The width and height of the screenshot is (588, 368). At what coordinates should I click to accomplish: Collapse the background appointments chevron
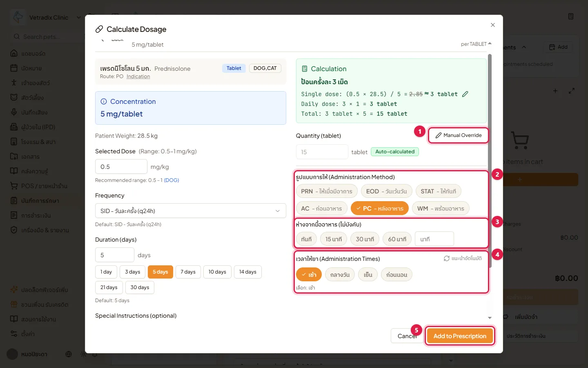pos(524,47)
